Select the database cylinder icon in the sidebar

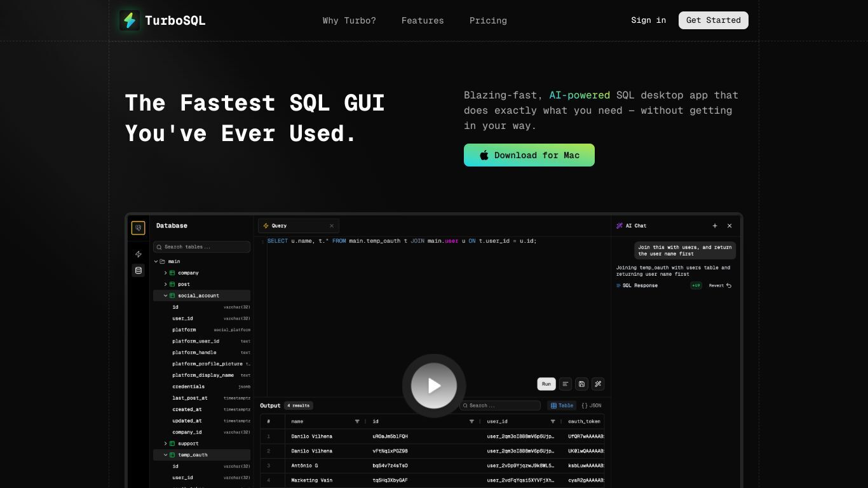click(x=138, y=271)
